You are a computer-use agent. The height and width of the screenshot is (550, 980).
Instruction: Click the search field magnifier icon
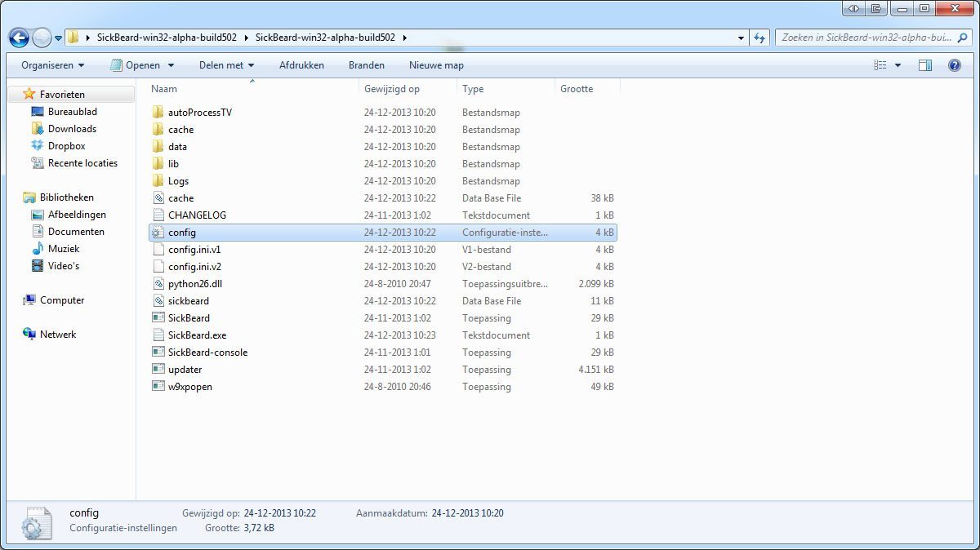tap(964, 38)
